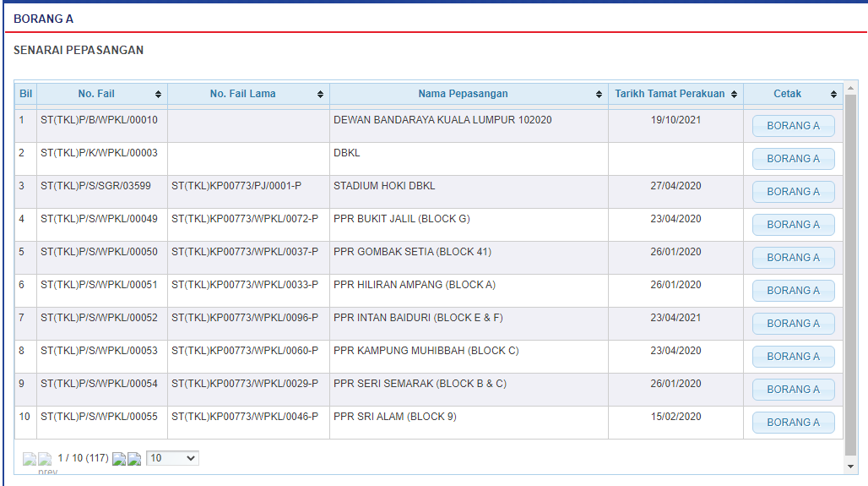Click expiry date 23/04/2021
The height and width of the screenshot is (486, 868).
click(675, 318)
